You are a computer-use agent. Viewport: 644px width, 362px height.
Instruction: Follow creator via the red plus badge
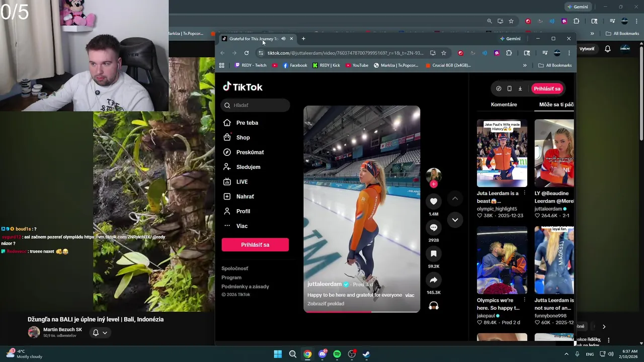coord(434,184)
